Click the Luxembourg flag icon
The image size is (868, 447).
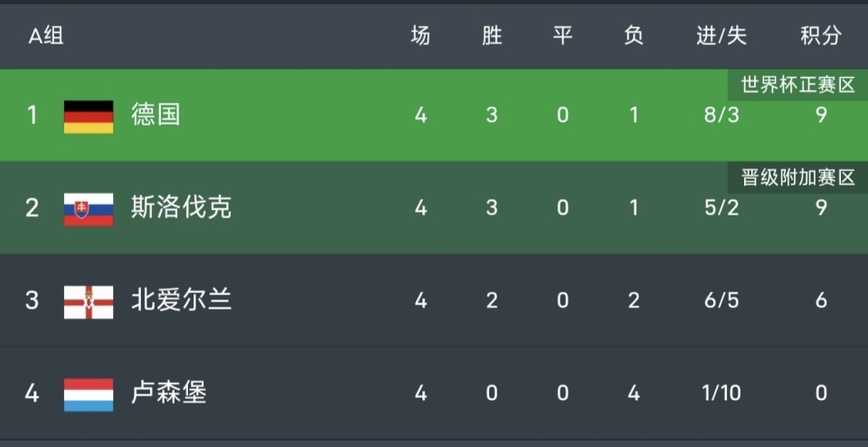pos(89,394)
